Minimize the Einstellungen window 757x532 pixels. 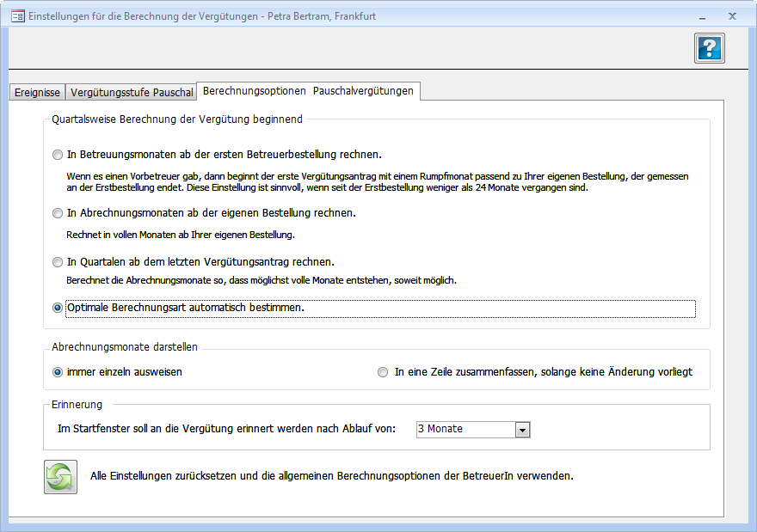(x=703, y=17)
